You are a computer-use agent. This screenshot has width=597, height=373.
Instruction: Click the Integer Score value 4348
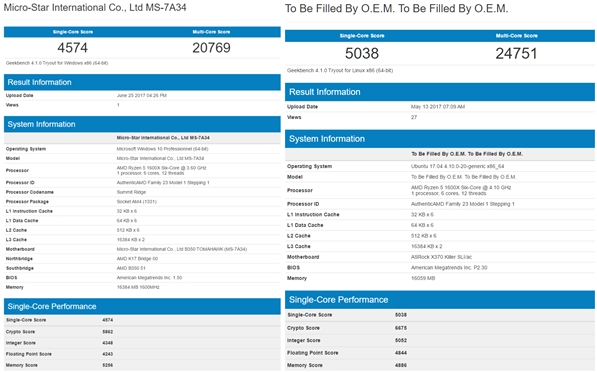[x=108, y=343]
